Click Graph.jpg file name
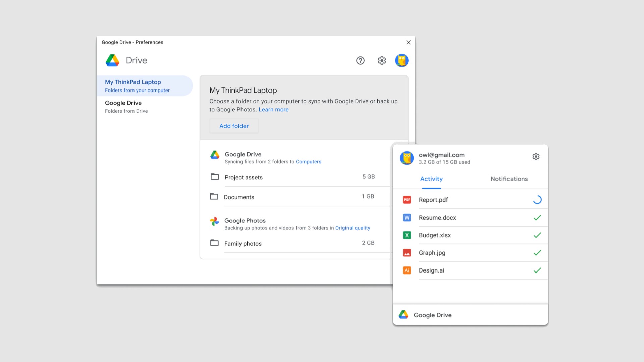644x362 pixels. click(x=432, y=253)
